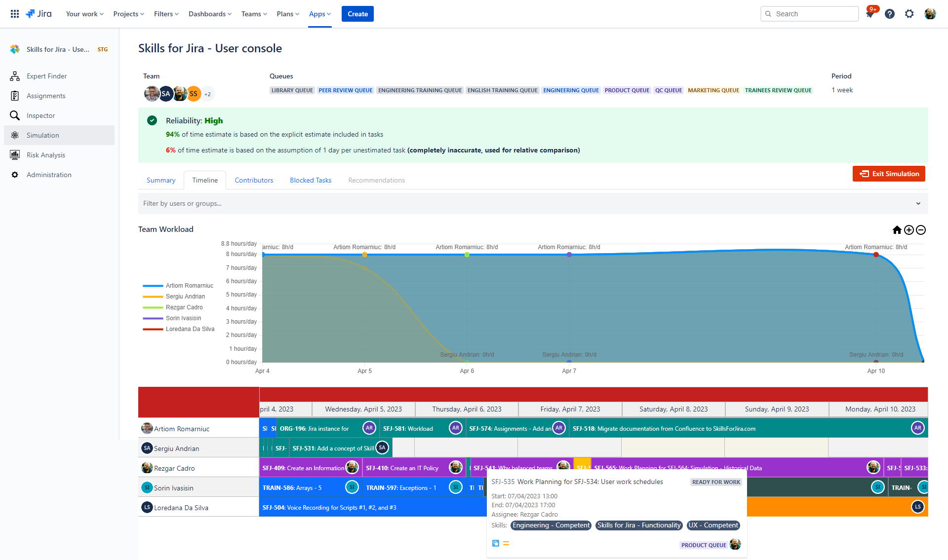Image resolution: width=948 pixels, height=560 pixels.
Task: Click inside the Search field
Action: pos(809,14)
